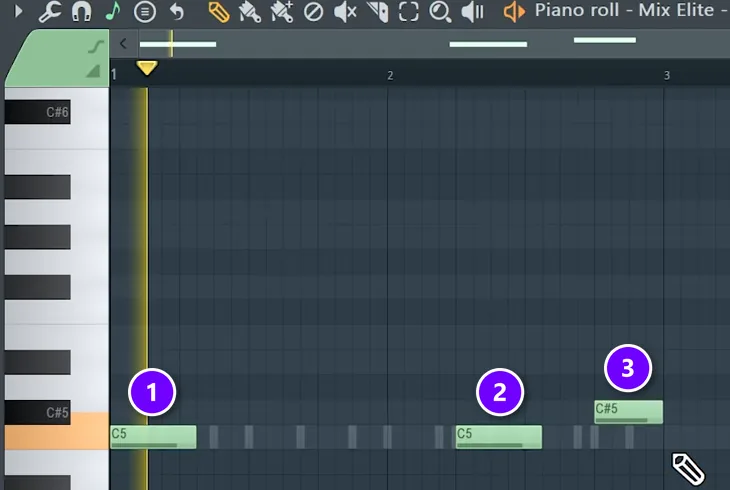The height and width of the screenshot is (490, 730).
Task: Toggle the magnet snap-to-grid icon
Action: click(x=81, y=11)
